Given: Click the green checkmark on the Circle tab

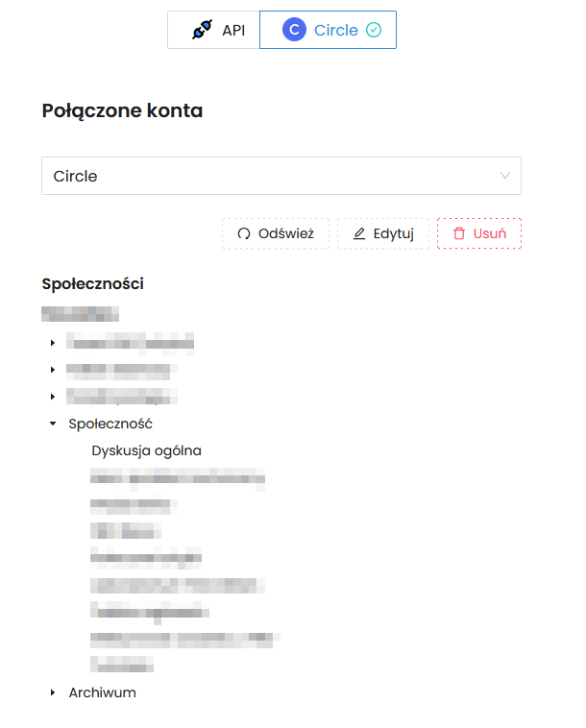Looking at the screenshot, I should coord(375,30).
